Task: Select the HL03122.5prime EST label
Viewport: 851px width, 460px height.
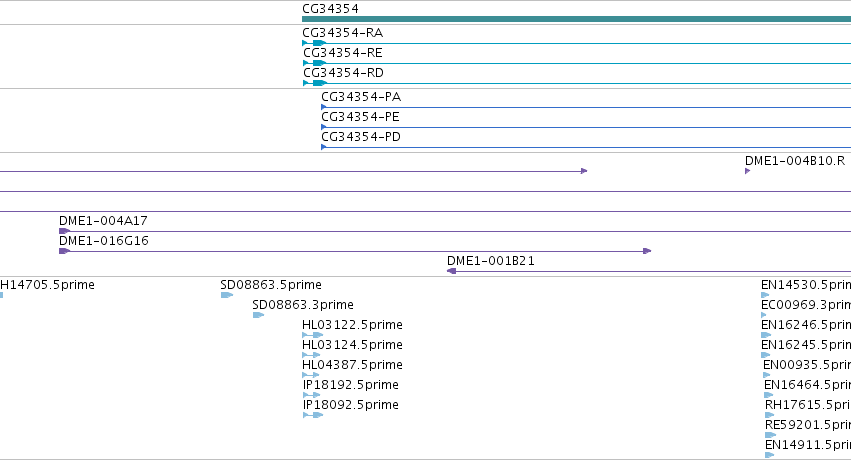Action: point(352,325)
